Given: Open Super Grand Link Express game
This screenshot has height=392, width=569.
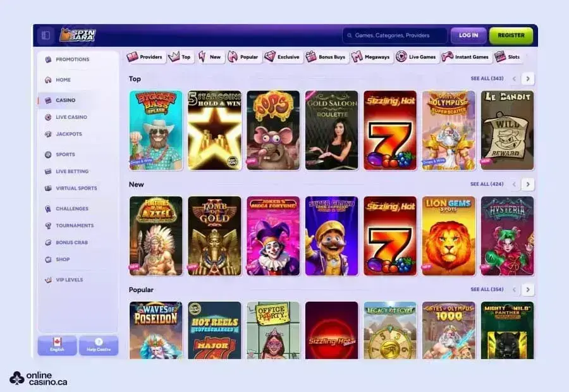Looking at the screenshot, I should 332,236.
